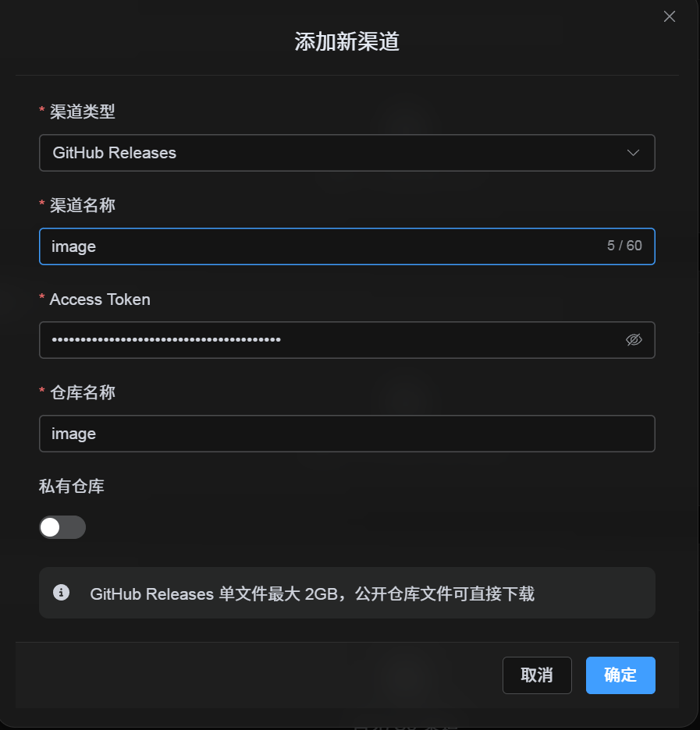Click the 添加新渠道 dialog title

click(x=347, y=42)
